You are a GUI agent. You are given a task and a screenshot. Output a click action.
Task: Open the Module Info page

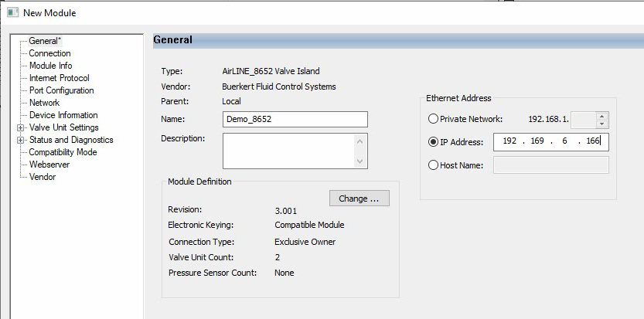click(50, 66)
